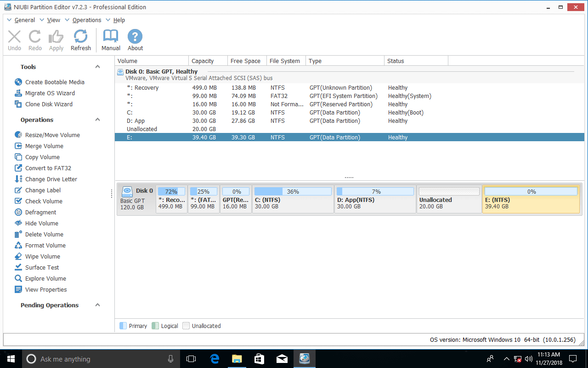
Task: Collapse the Pending Operations section
Action: pyautogui.click(x=97, y=305)
